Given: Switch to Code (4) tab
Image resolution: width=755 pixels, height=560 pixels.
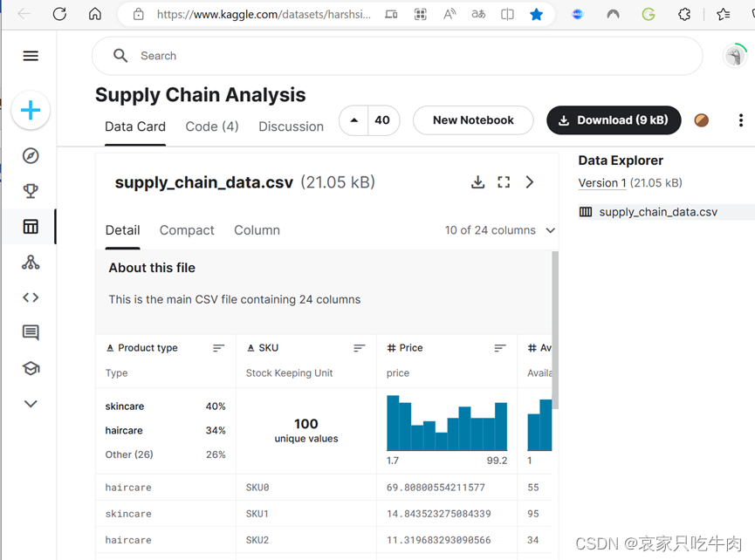Looking at the screenshot, I should click(212, 126).
